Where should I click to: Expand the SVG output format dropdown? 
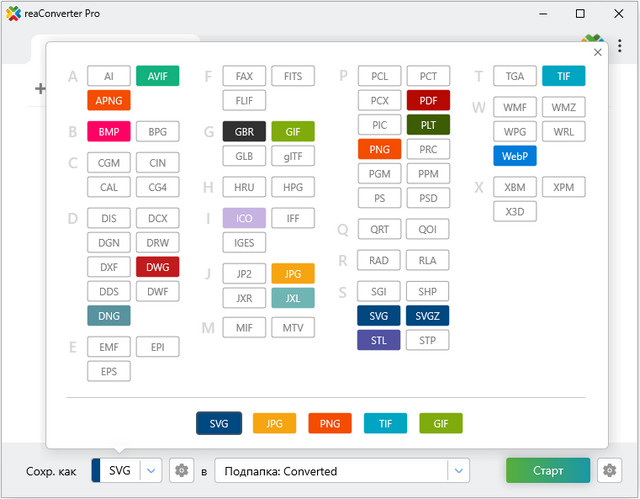coord(151,471)
